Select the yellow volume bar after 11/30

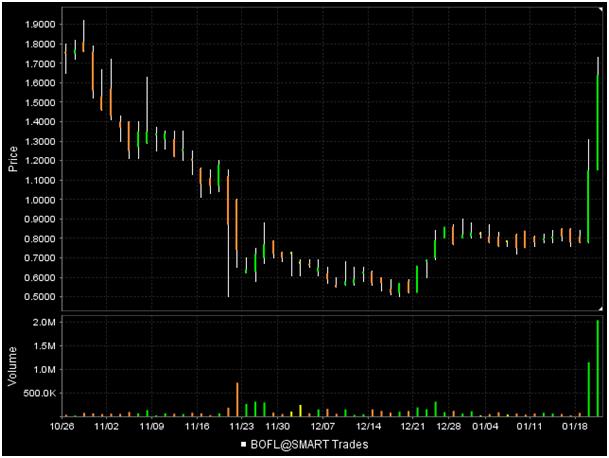(300, 411)
